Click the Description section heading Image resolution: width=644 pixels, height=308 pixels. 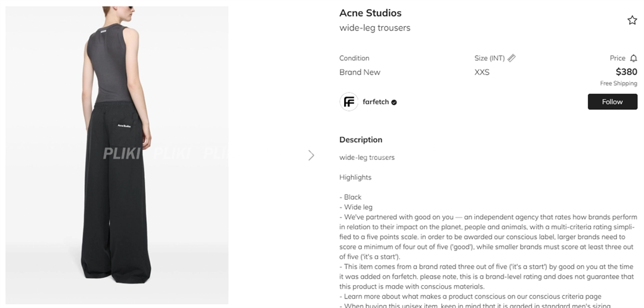(361, 140)
